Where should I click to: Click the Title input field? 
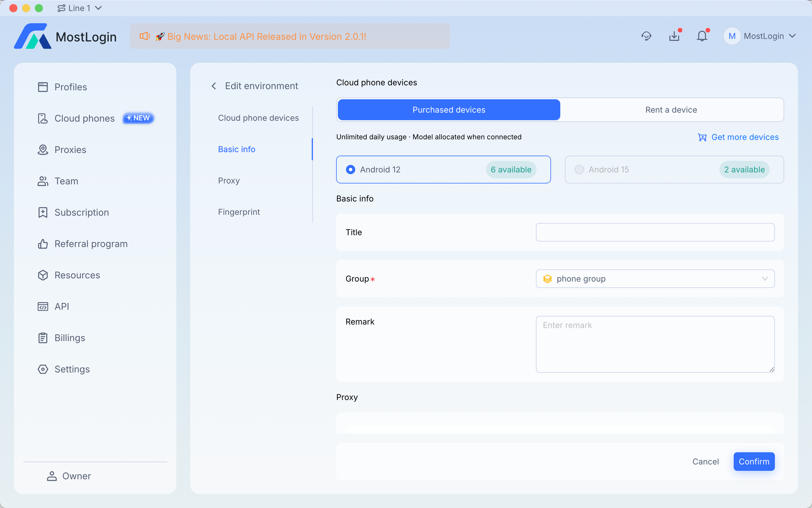(655, 232)
